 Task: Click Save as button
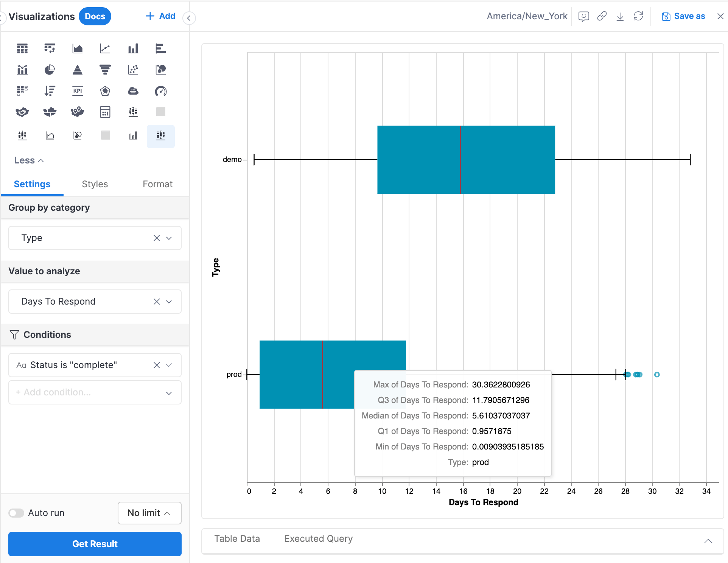point(683,16)
